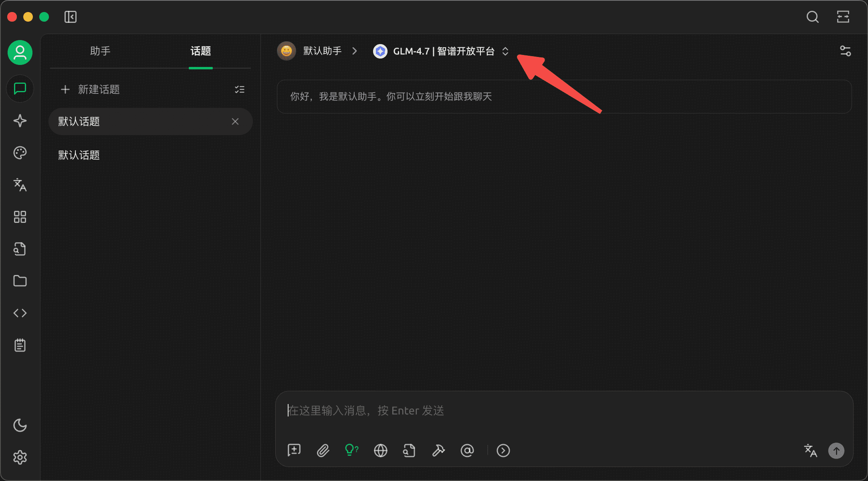Open the files folder icon in sidebar
The height and width of the screenshot is (481, 868).
point(20,281)
